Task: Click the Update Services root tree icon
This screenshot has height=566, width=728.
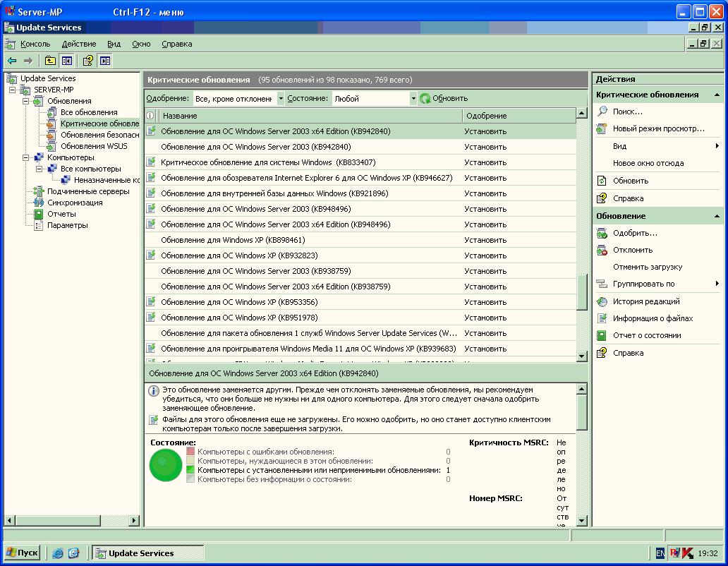Action: pos(11,78)
